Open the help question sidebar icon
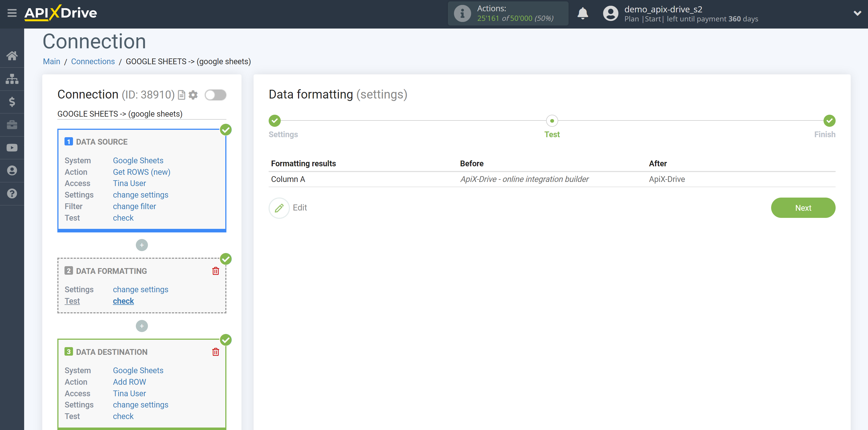The height and width of the screenshot is (430, 868). pyautogui.click(x=12, y=193)
